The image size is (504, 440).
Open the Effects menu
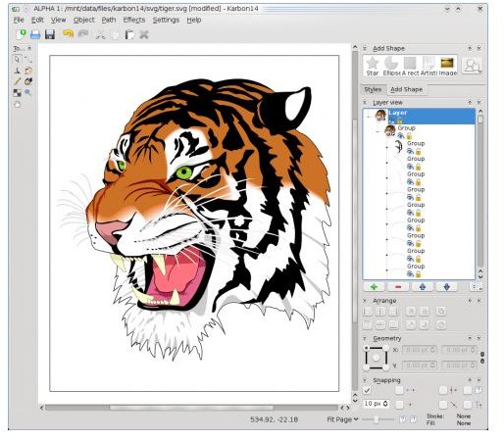click(x=134, y=20)
